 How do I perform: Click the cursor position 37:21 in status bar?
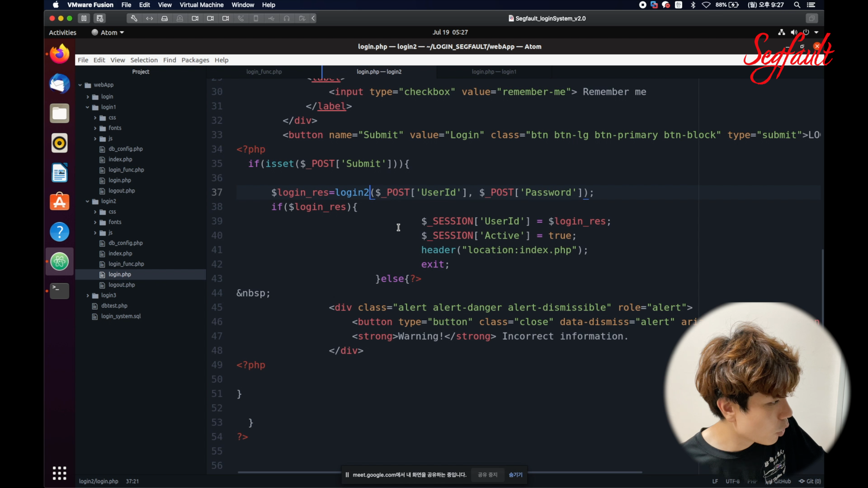[x=132, y=481]
